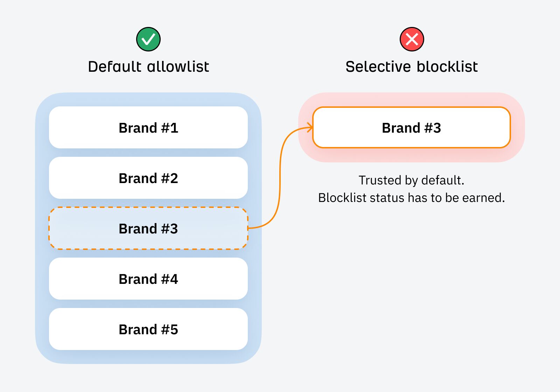Image resolution: width=560 pixels, height=392 pixels.
Task: Click the blue gap between Brand #4 and Brand #5
Action: coord(148,304)
